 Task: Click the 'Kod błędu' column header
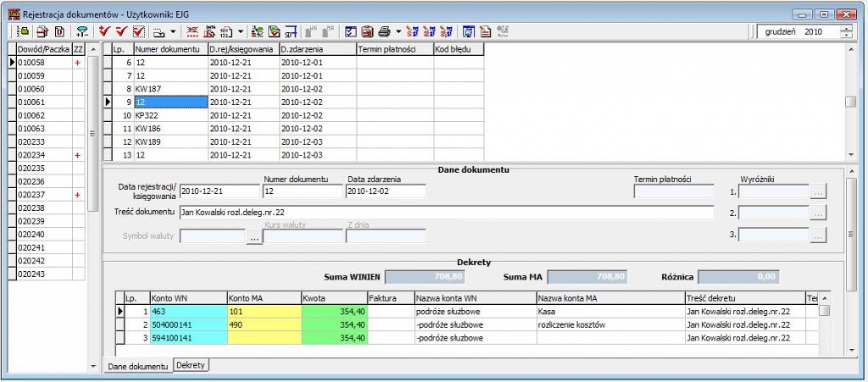[x=459, y=50]
